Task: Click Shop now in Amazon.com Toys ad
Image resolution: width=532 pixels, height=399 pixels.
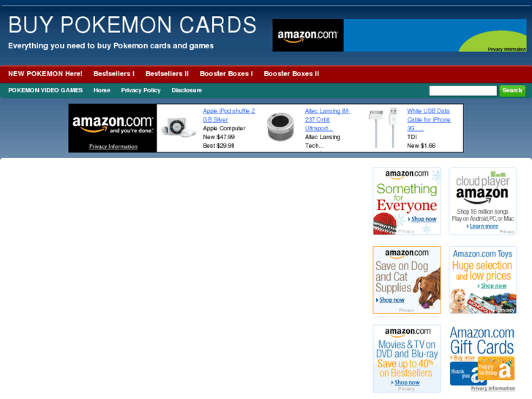Action: (493, 286)
